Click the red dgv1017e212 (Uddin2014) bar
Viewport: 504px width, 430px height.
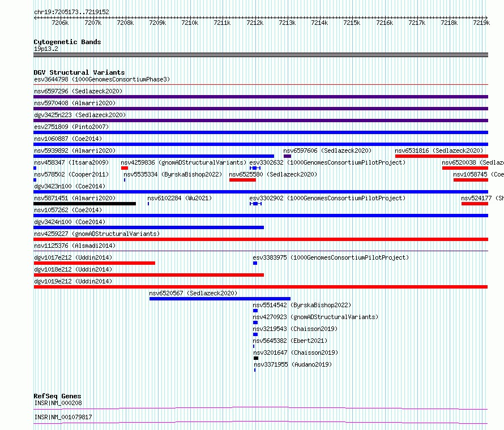(x=95, y=263)
